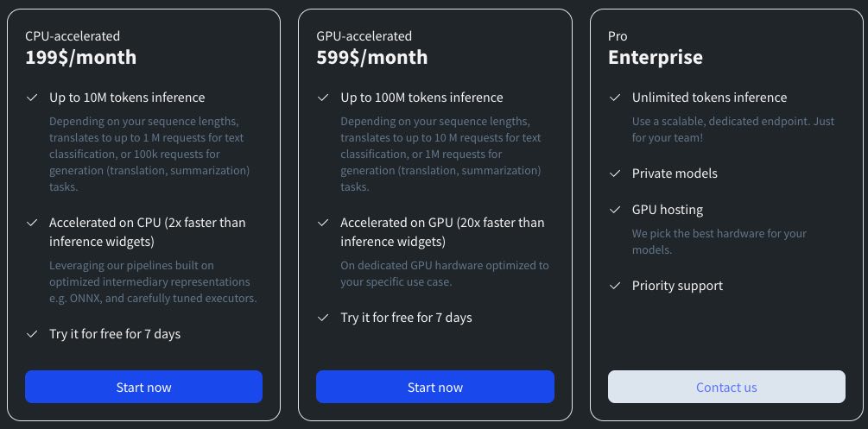Click the Contact us button
The image size is (868, 429).
726,387
